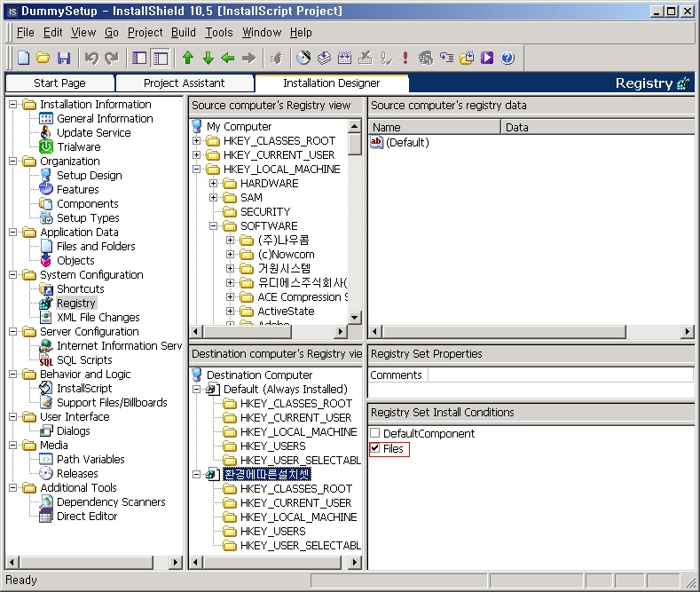700x592 pixels.
Task: Open the XML File Changes view
Action: pos(98,318)
